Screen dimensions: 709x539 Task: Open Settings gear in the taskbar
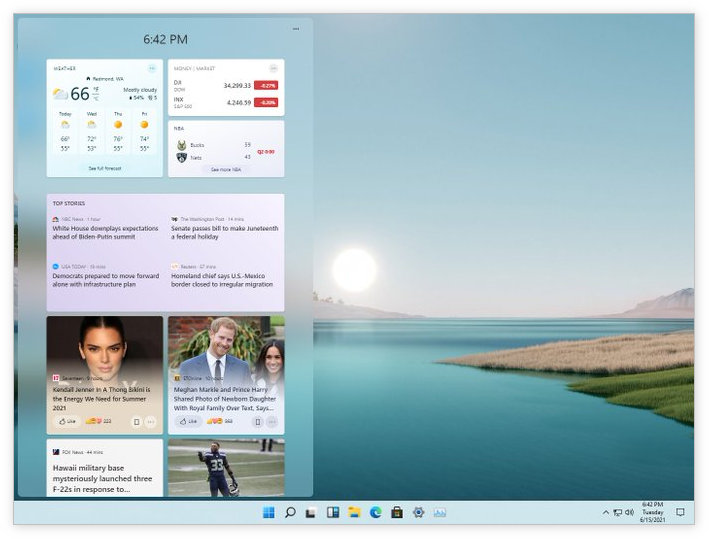click(419, 512)
